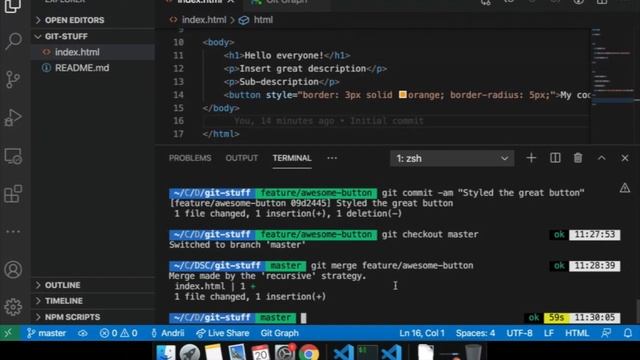This screenshot has width=640, height=360.
Task: Create a new terminal with plus icon
Action: (531, 158)
